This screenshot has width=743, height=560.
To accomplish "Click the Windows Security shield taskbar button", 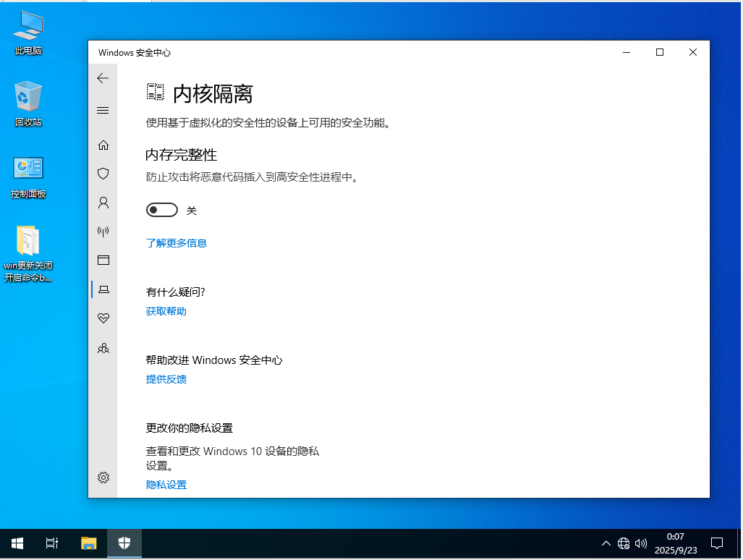I will pyautogui.click(x=124, y=543).
